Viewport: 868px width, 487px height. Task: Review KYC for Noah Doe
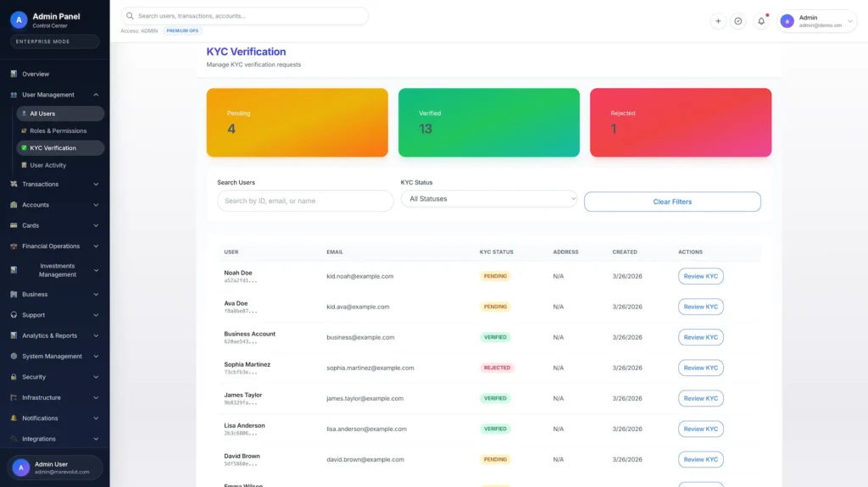700,276
